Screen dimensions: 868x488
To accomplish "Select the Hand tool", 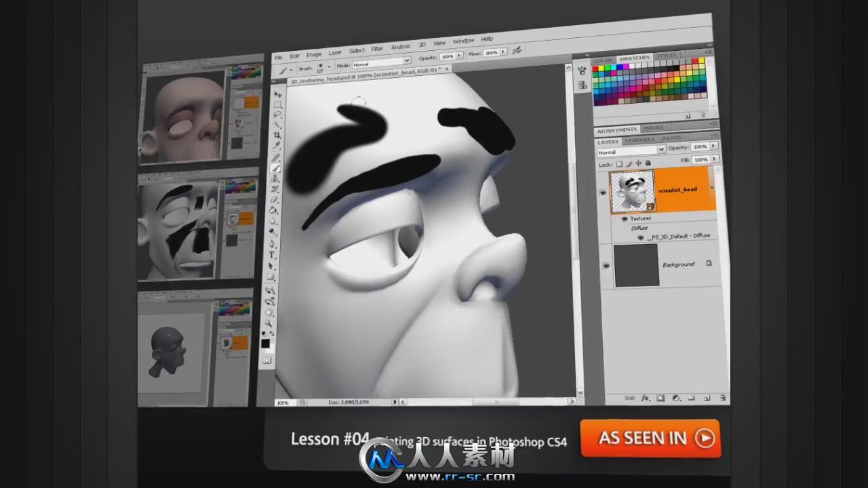I will (x=271, y=313).
